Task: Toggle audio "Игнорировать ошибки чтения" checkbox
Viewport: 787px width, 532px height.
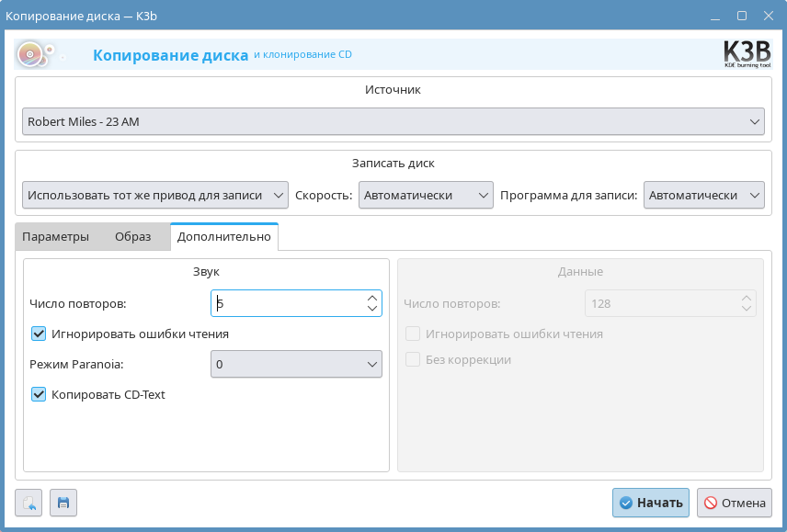Action: (x=39, y=334)
